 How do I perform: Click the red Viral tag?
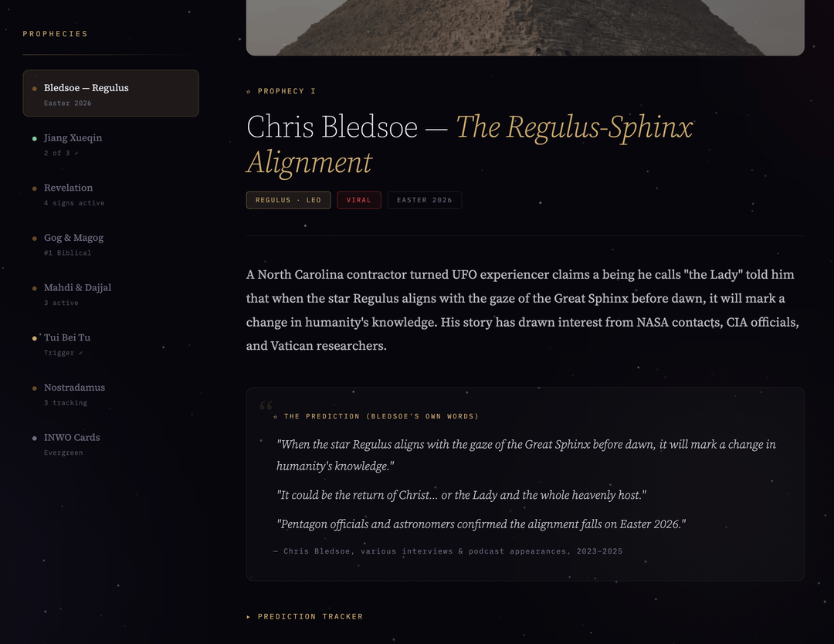pyautogui.click(x=358, y=200)
